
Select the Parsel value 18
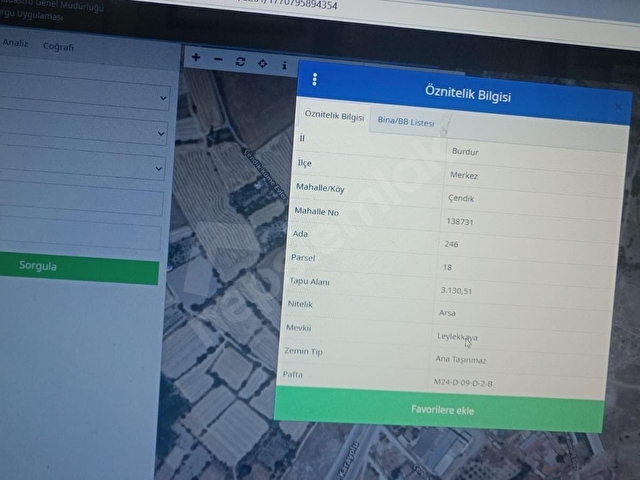click(447, 267)
